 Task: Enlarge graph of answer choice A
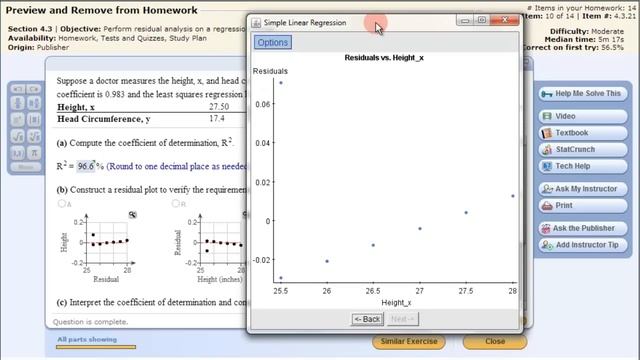point(133,215)
